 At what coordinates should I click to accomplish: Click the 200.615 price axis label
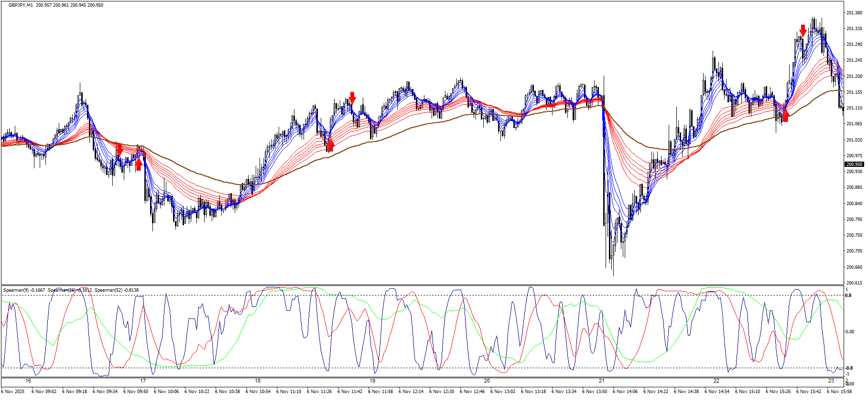(854, 283)
